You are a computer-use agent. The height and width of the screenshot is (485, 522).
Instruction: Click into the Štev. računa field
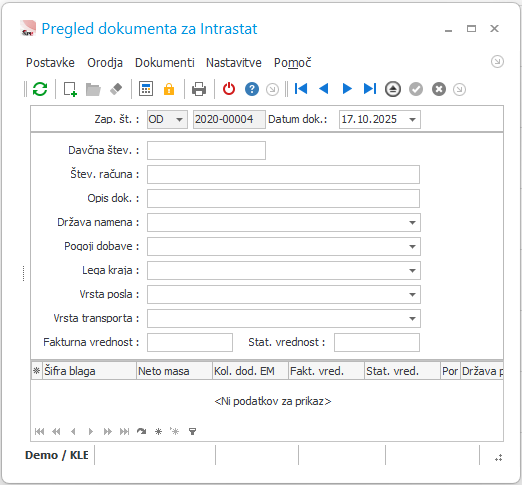[283, 174]
